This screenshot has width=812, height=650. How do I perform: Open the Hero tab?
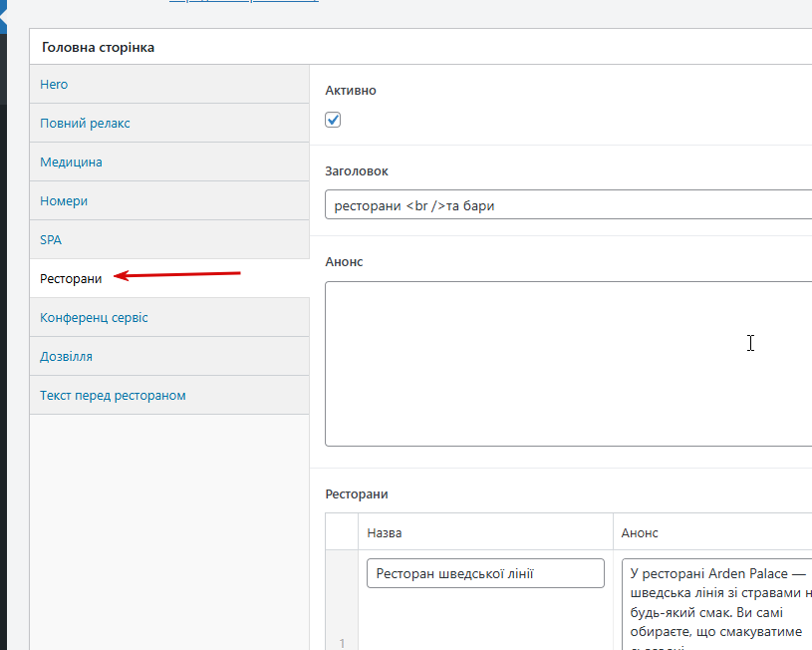pos(169,84)
